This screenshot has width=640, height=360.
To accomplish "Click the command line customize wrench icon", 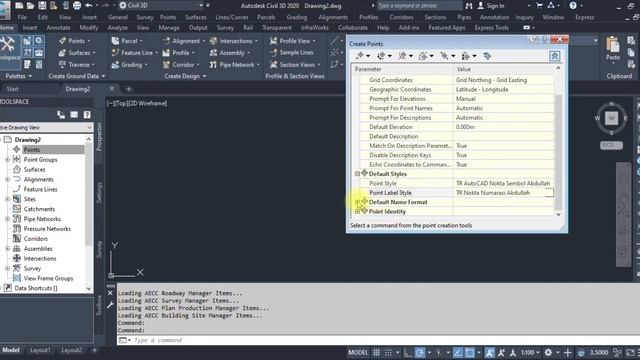I will 110,305.
